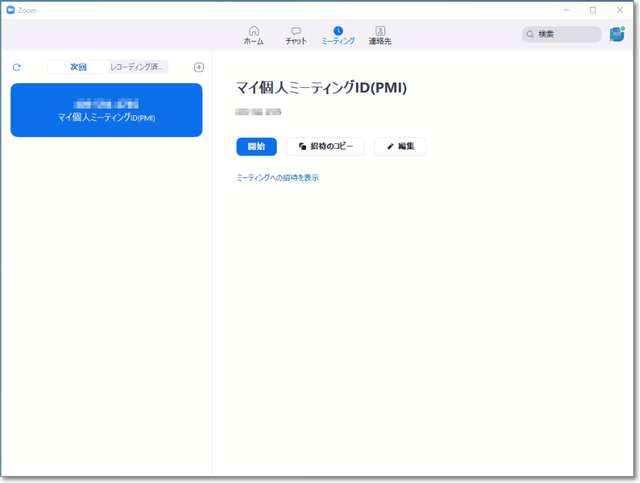Screen dimensions: 640x483
Task: Open the 連絡先 (Contacts) tab
Action: [x=380, y=36]
